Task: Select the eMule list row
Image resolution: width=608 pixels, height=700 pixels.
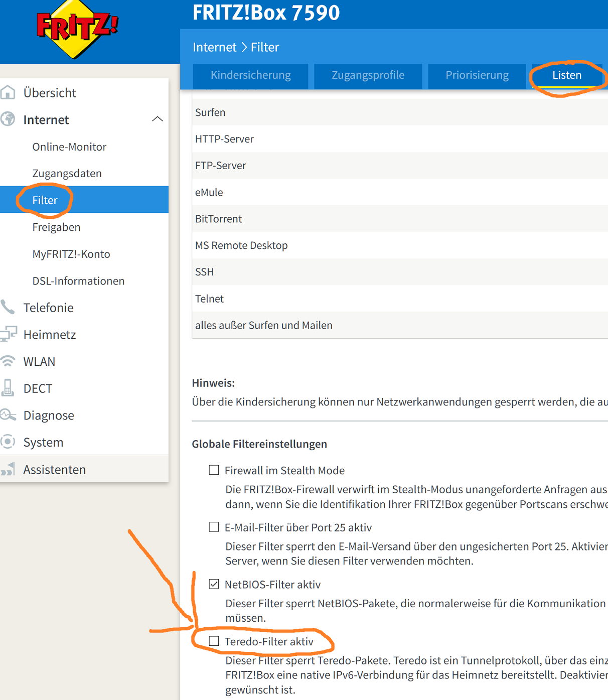Action: coord(400,192)
